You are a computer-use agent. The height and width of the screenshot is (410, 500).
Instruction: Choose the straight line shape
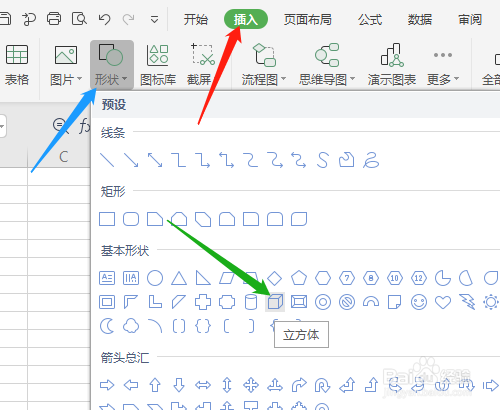107,160
